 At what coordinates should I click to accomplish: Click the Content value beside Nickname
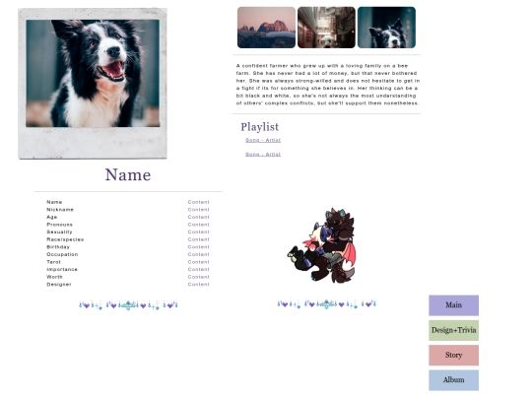[x=198, y=210]
